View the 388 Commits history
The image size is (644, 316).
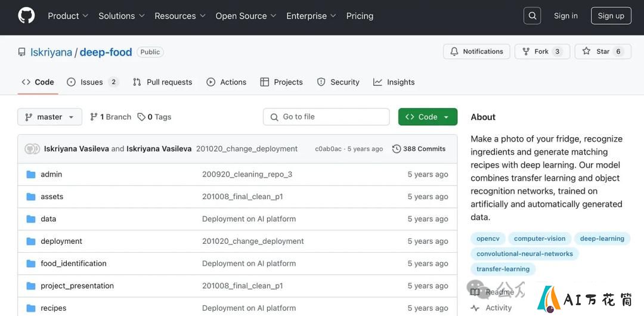click(419, 148)
